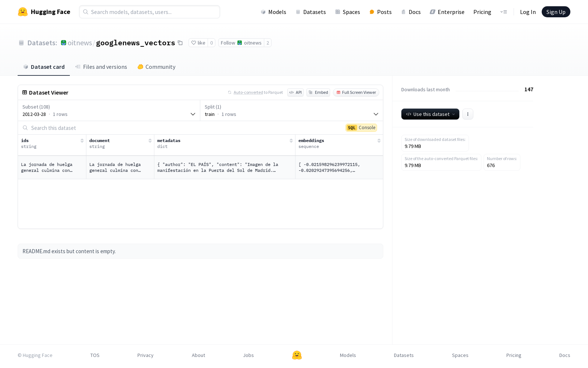
Task: Open Jobs footer link
Action: coord(248,355)
